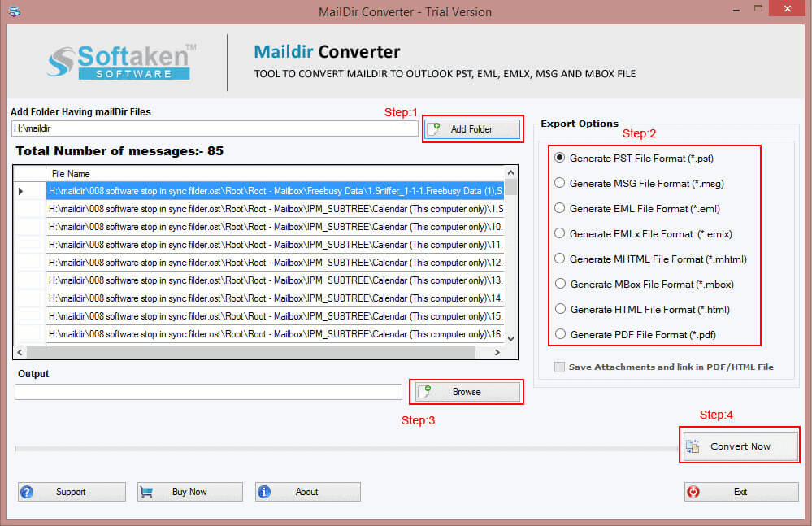This screenshot has width=812, height=526.
Task: Select the Calendar row ending in \11,
Action: (x=275, y=245)
